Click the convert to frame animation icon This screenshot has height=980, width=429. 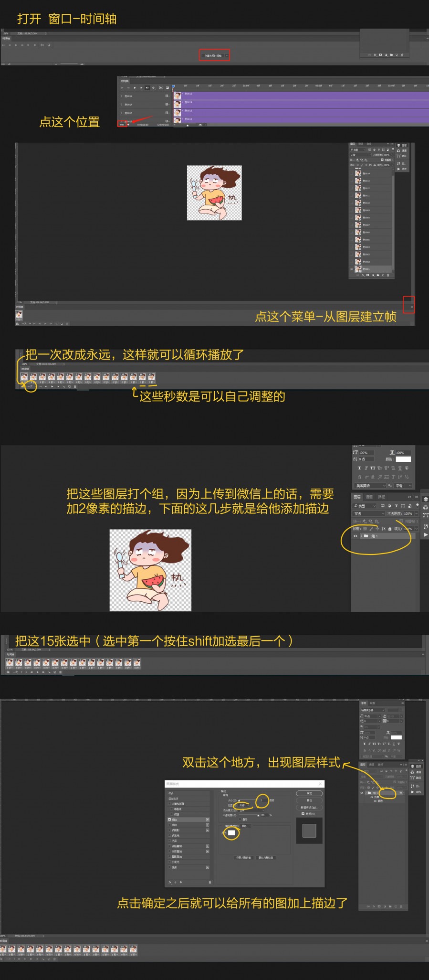pyautogui.click(x=122, y=124)
